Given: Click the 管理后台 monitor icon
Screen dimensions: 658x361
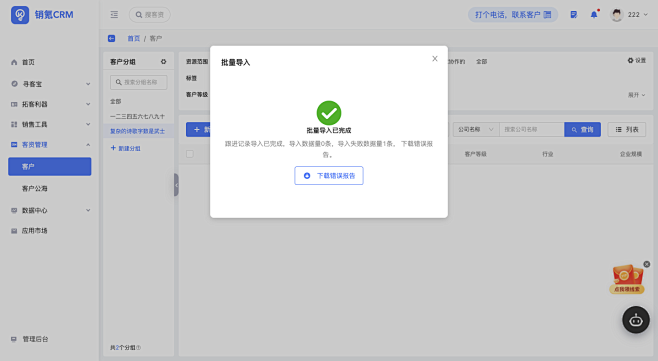Looking at the screenshot, I should coord(14,339).
